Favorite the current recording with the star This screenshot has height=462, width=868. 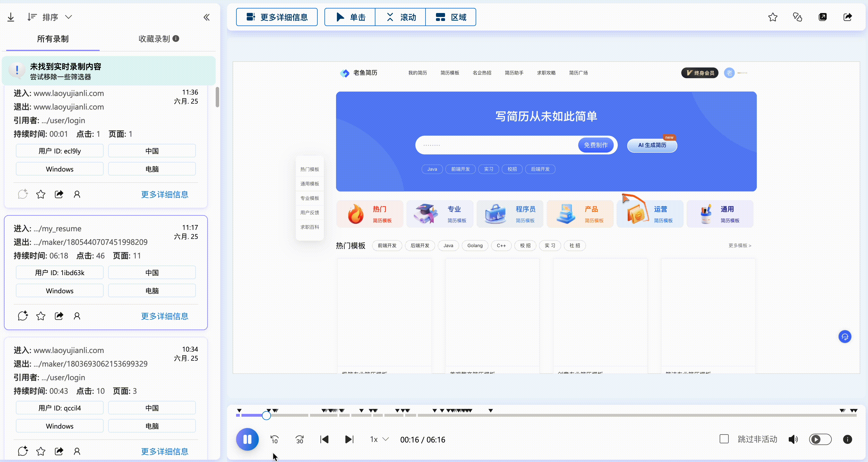click(x=773, y=17)
